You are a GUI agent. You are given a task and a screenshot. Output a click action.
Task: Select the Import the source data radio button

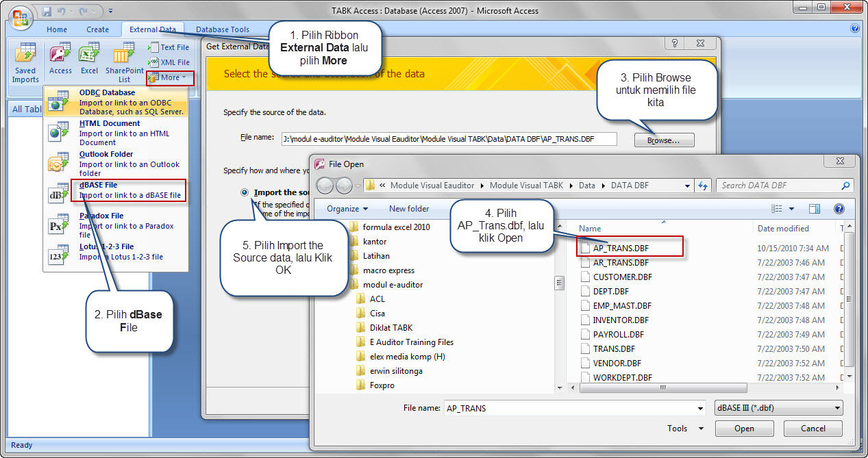tap(245, 192)
